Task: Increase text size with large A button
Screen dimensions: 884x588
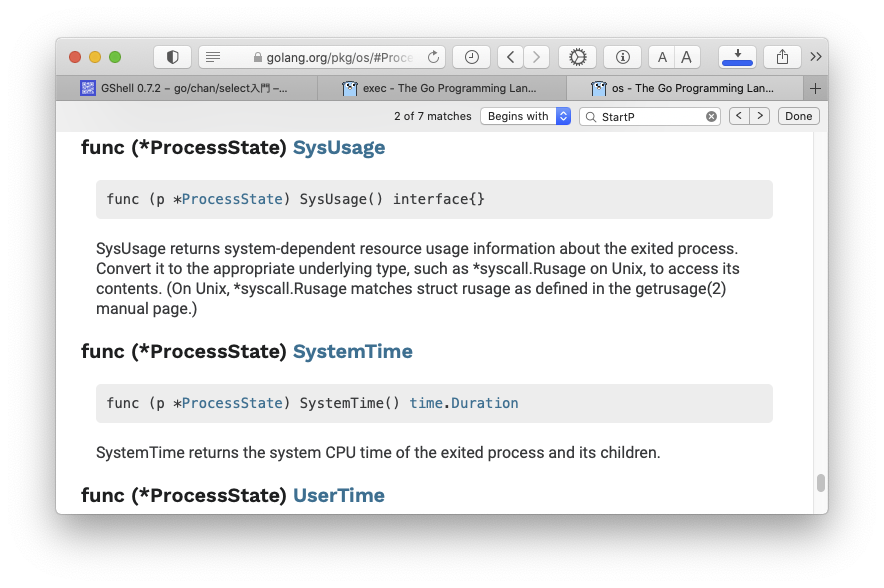Action: 687,57
